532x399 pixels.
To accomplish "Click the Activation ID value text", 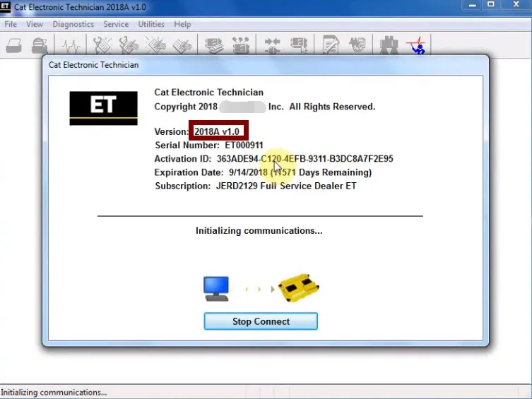I will click(x=305, y=159).
